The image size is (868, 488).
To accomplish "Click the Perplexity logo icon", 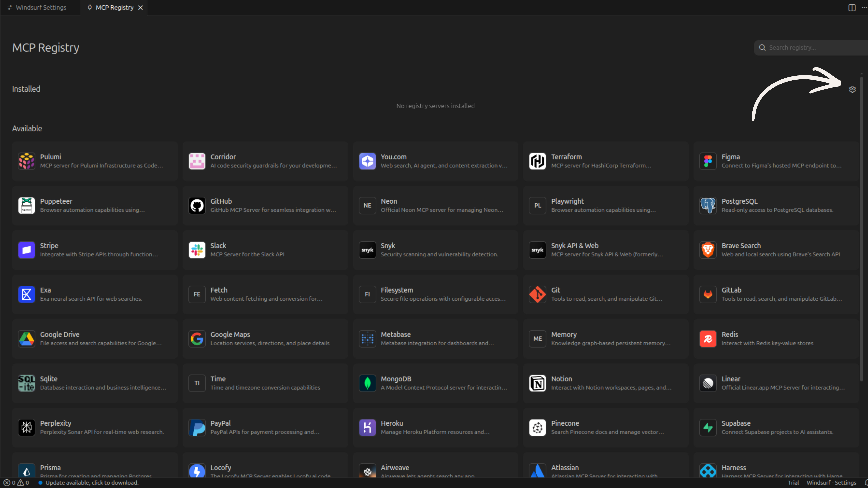I will 27,428.
